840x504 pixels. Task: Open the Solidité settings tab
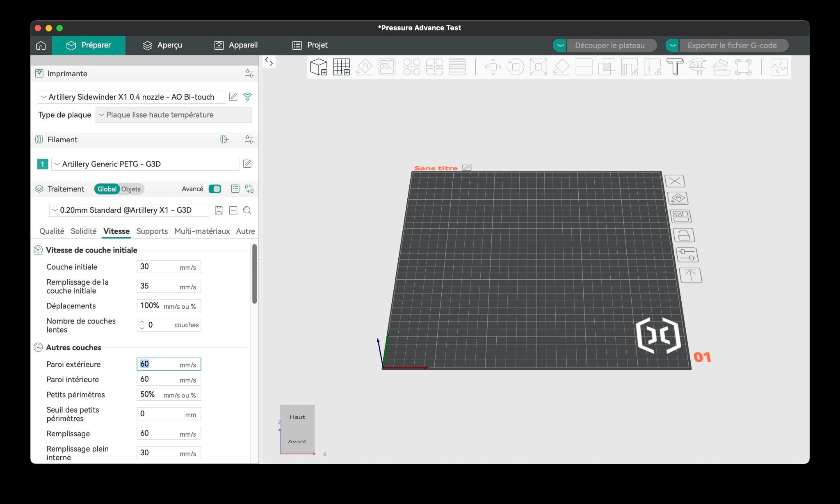pos(84,231)
